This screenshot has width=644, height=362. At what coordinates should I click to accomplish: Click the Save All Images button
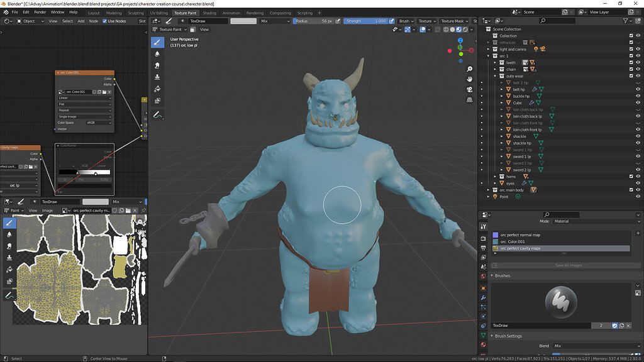tap(568, 265)
